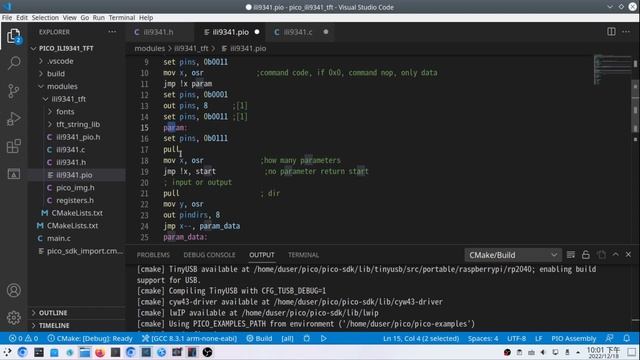Change the [all] build target
The height and width of the screenshot is (360, 640).
(287, 338)
